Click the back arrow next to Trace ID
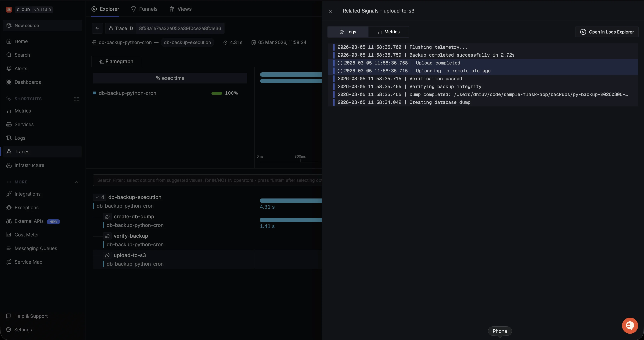 coord(97,28)
